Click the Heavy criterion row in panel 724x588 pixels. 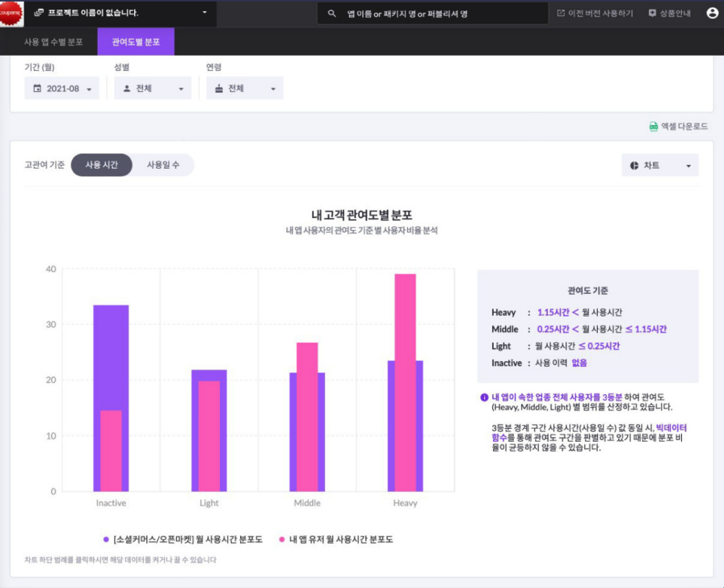click(x=557, y=313)
